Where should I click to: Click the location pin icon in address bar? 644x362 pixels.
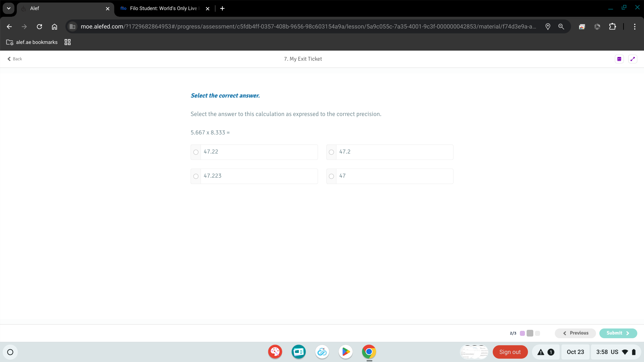[548, 26]
